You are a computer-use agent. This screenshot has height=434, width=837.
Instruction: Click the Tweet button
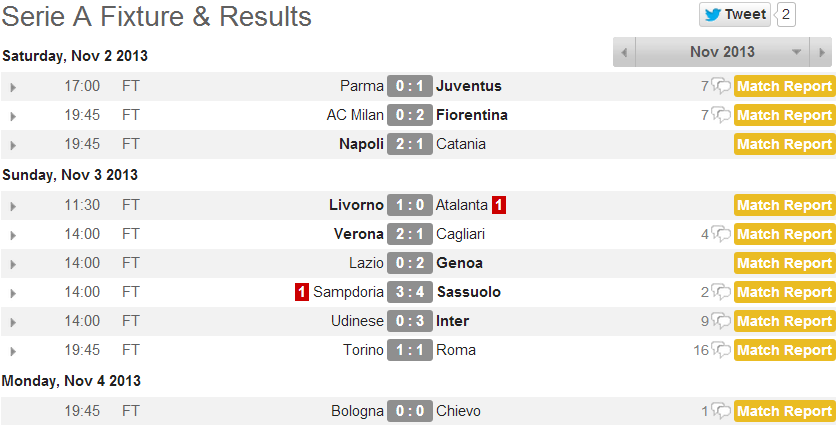coord(735,14)
